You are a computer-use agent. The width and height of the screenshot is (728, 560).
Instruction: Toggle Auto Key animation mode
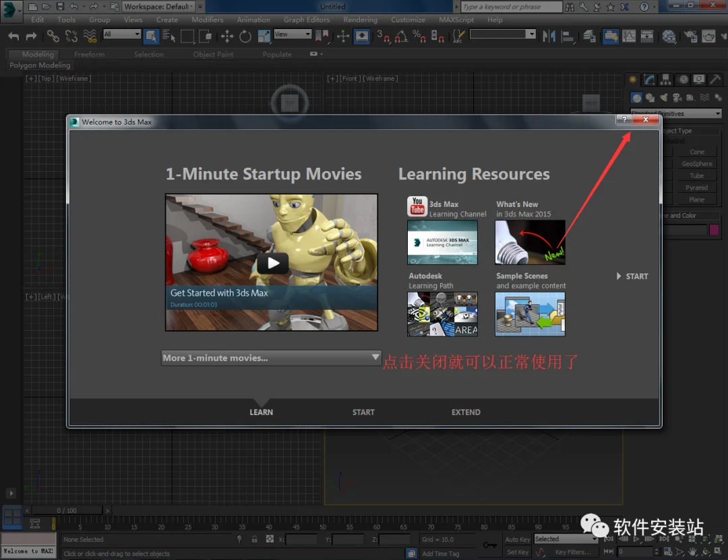pyautogui.click(x=517, y=539)
